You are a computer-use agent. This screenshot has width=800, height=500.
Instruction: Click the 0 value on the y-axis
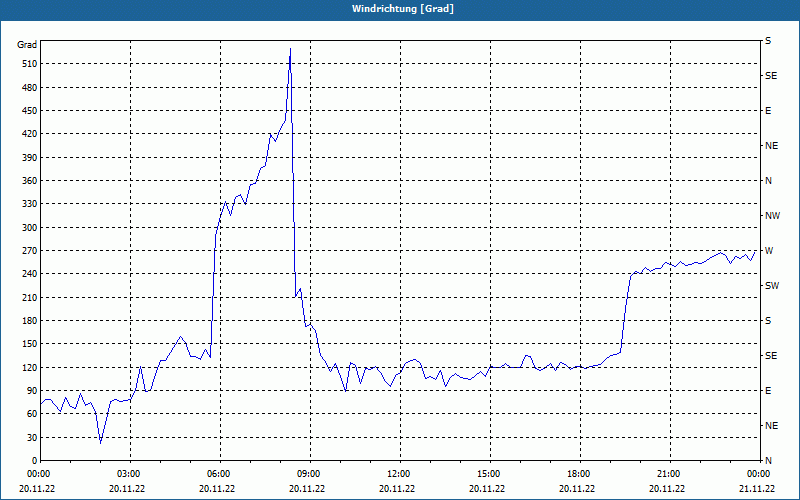coord(34,461)
